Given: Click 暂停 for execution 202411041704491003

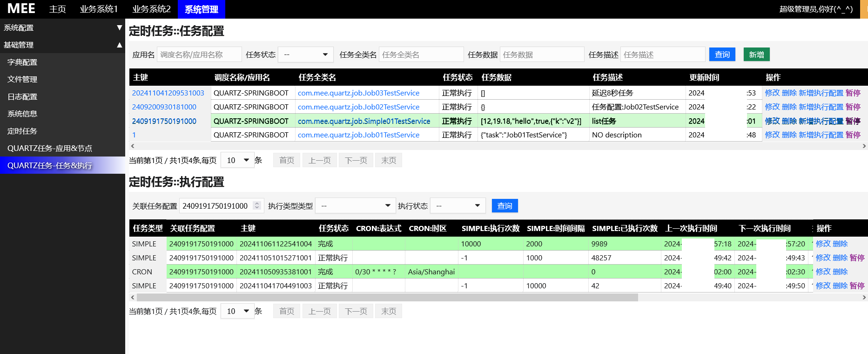Looking at the screenshot, I should pyautogui.click(x=857, y=286).
